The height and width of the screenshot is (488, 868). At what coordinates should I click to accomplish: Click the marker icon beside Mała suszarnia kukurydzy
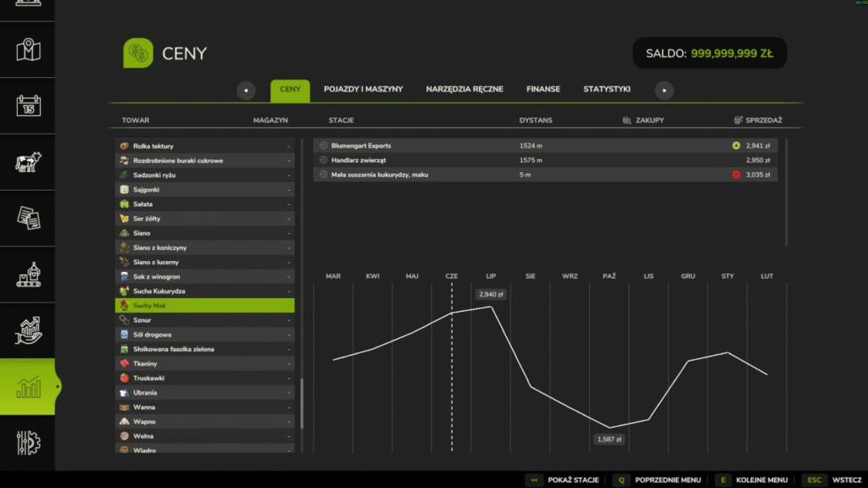click(323, 175)
